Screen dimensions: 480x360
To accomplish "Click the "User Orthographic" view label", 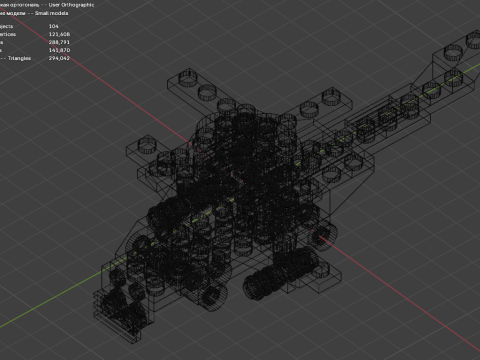I will tap(71, 5).
